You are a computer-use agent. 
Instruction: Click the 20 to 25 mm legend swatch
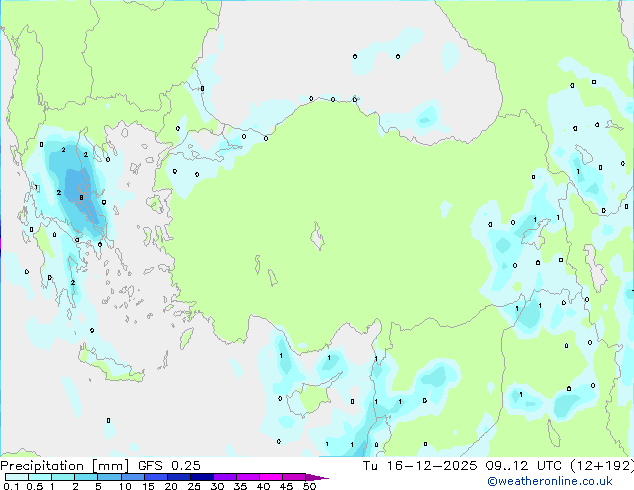click(179, 477)
